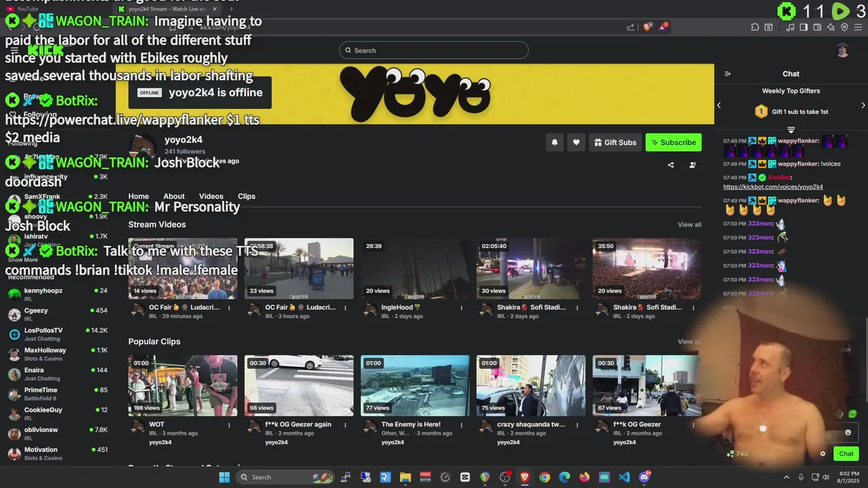868x488 pixels.
Task: Click the Gift Subs button
Action: 615,142
